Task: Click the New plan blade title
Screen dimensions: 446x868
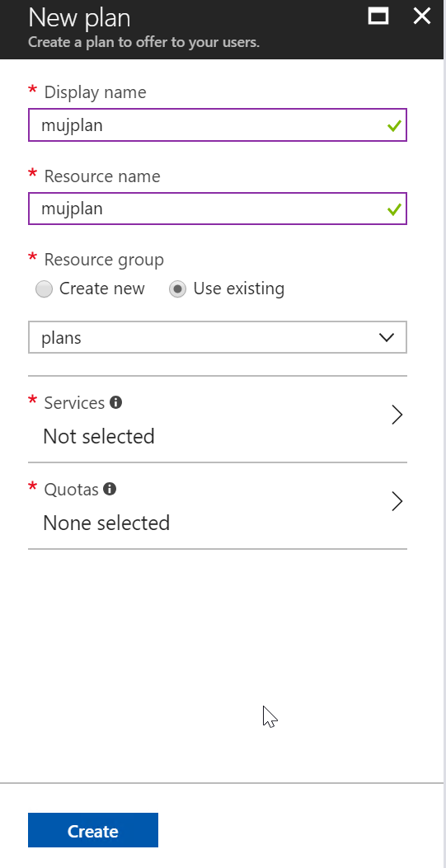Action: [79, 17]
